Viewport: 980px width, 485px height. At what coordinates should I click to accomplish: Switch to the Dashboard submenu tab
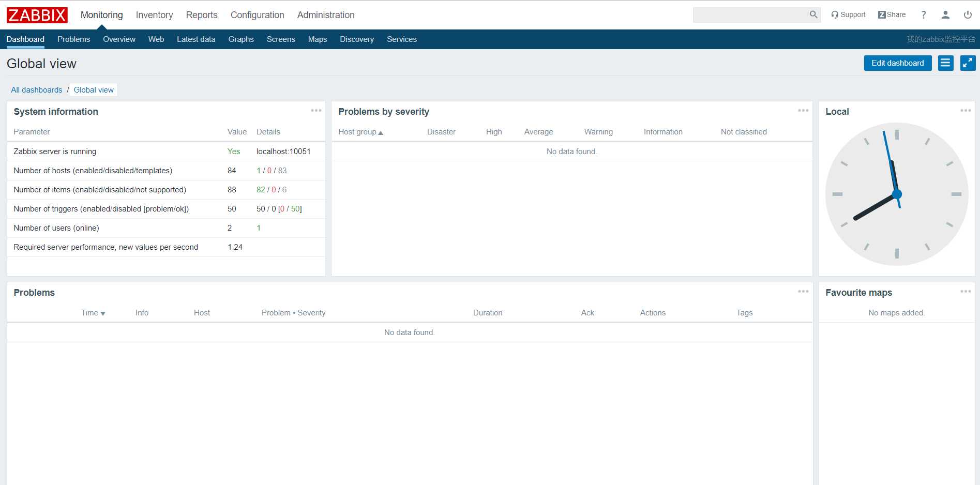point(25,39)
